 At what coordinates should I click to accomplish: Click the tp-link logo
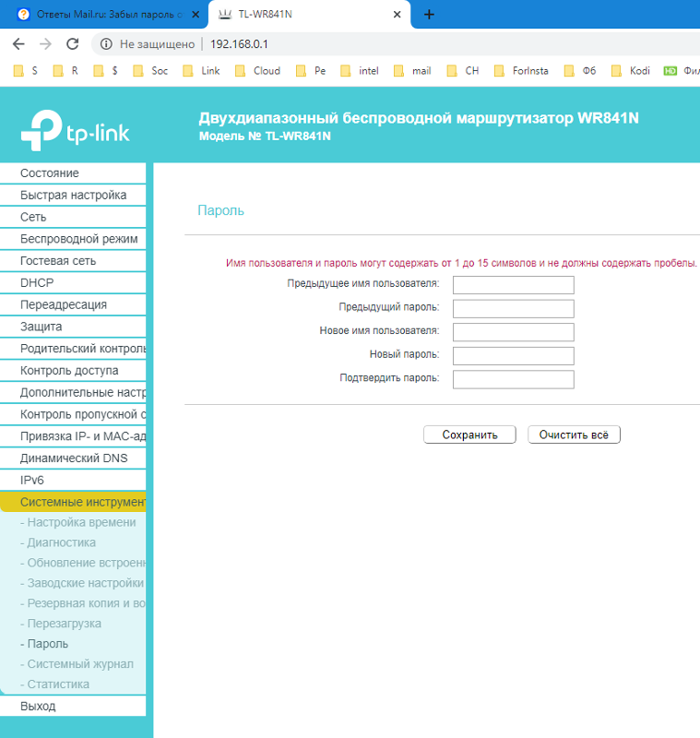coord(76,130)
